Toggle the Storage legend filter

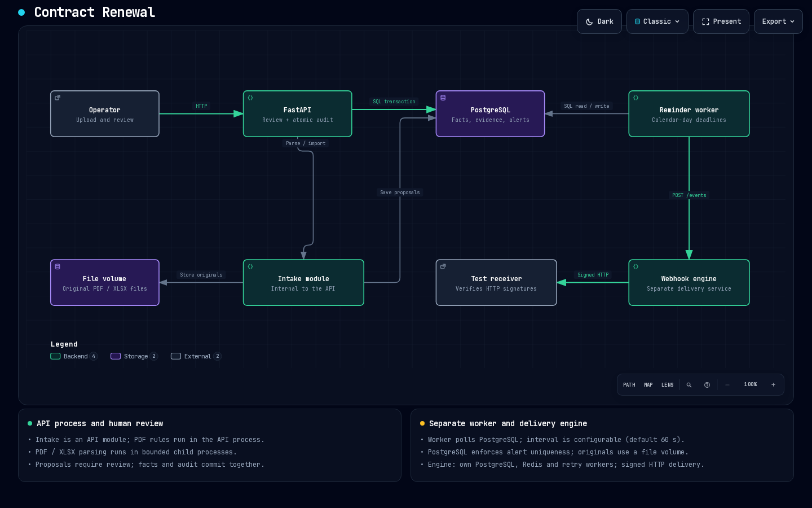tap(134, 356)
